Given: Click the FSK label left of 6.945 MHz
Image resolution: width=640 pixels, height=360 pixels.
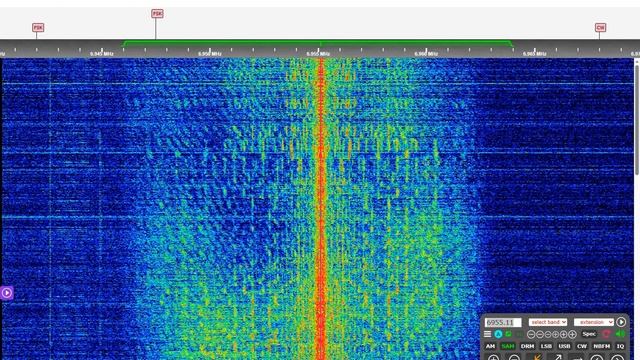Looking at the screenshot, I should pos(38,27).
